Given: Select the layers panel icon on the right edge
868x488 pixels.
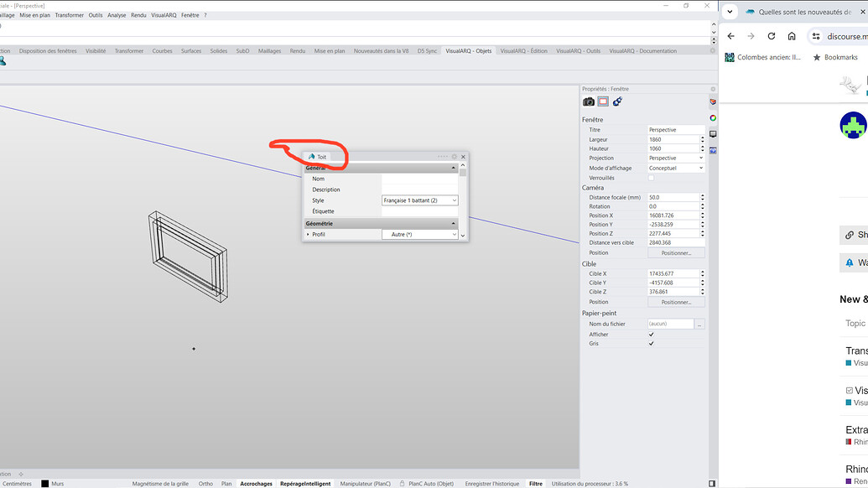Looking at the screenshot, I should click(x=713, y=102).
